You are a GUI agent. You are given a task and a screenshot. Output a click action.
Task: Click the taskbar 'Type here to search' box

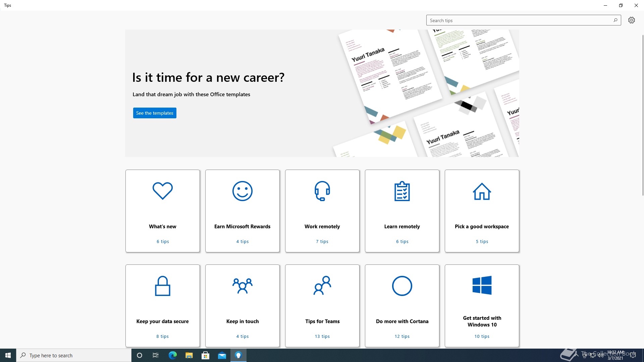click(74, 355)
